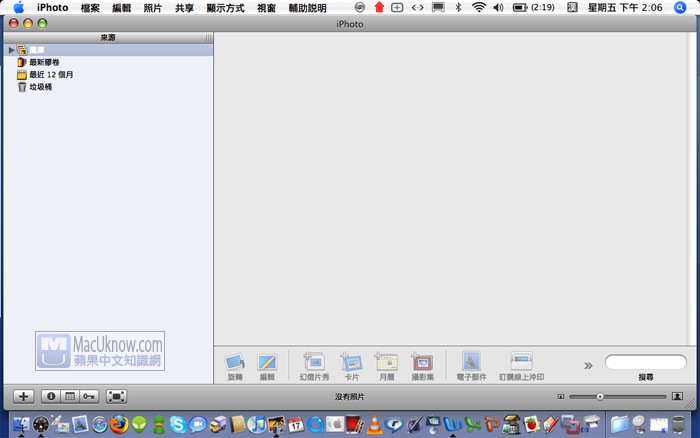Open Spotlight search in menu bar
The width and height of the screenshot is (700, 438).
680,7
